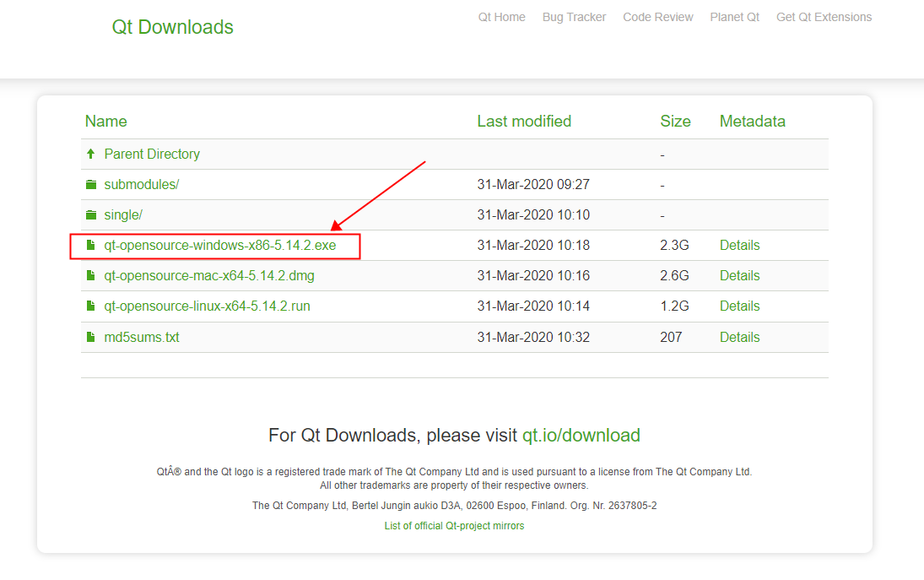Open the md5sums.txt file
The width and height of the screenshot is (924, 580).
click(142, 337)
